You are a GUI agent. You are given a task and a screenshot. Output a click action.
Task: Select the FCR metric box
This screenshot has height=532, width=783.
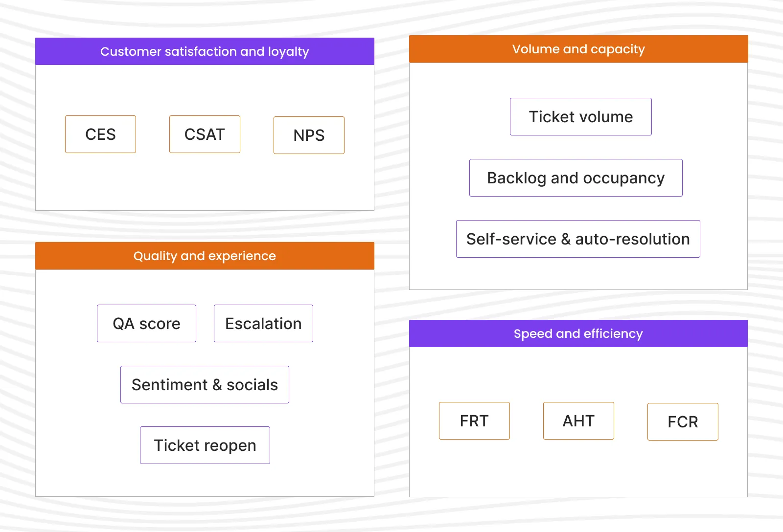(683, 421)
